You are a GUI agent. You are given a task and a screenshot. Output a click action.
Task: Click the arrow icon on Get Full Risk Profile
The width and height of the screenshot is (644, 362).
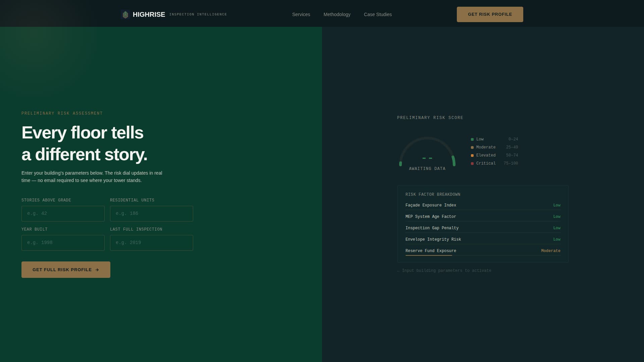click(x=97, y=269)
